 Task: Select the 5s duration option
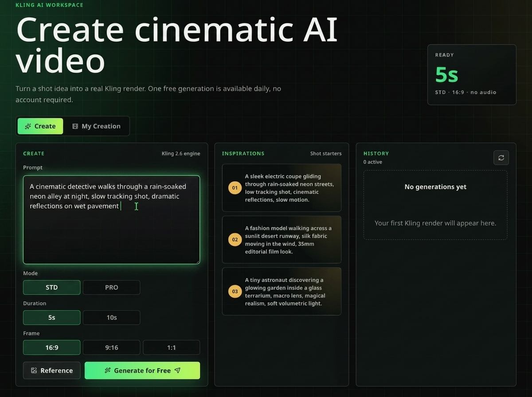point(52,317)
